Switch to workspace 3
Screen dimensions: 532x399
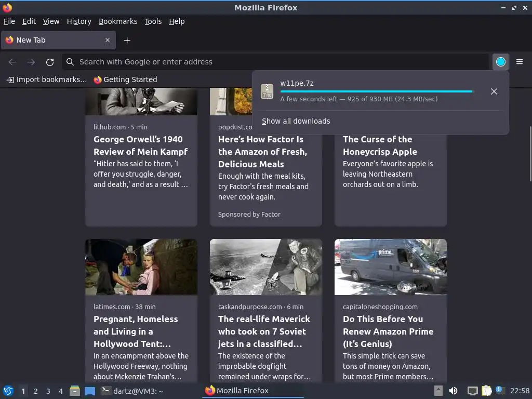[x=48, y=391]
